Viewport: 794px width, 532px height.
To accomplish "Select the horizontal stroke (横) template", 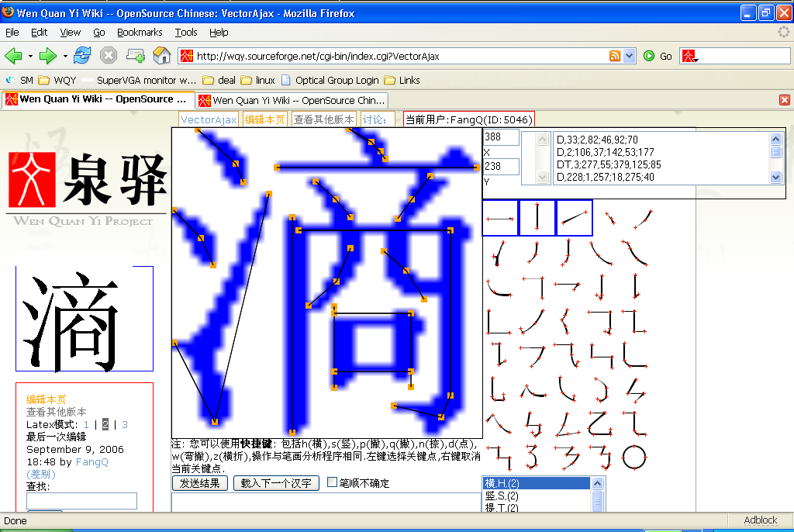I will pos(500,219).
